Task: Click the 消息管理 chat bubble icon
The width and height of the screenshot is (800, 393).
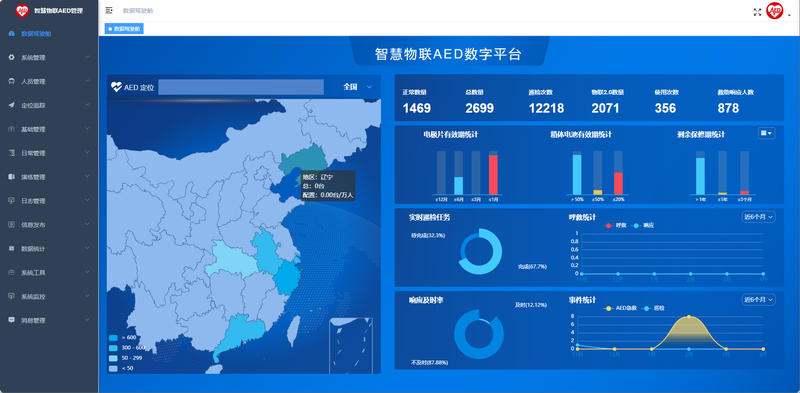Action: (12, 320)
